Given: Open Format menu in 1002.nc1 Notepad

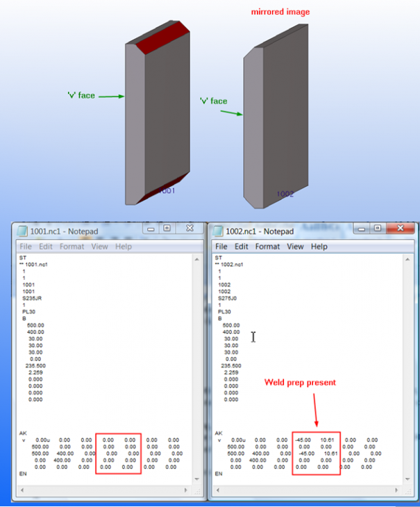Looking at the screenshot, I should point(267,247).
